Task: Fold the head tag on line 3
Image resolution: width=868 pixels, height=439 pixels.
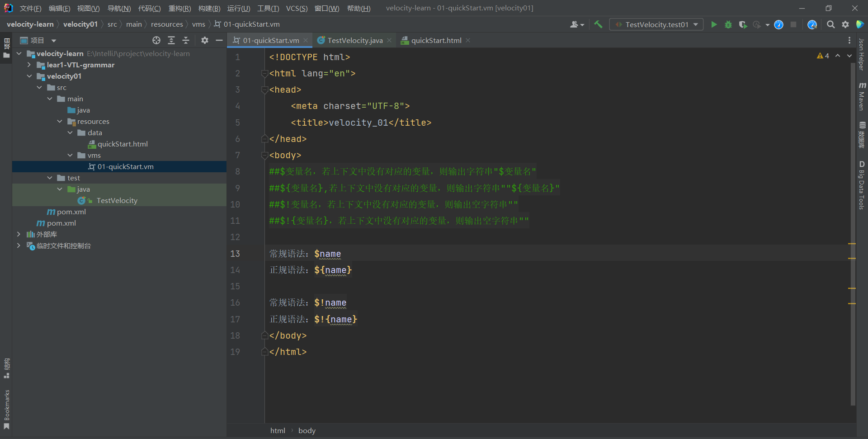Action: pyautogui.click(x=265, y=90)
